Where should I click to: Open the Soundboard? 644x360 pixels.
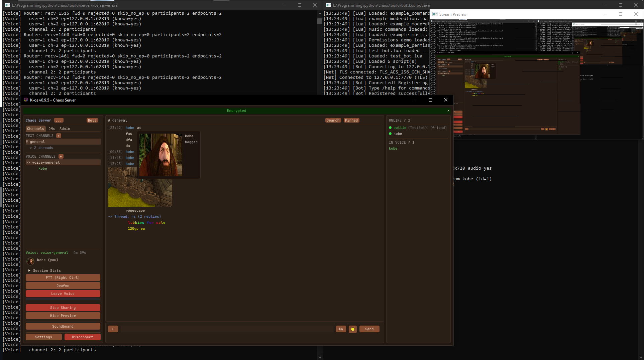tap(63, 327)
